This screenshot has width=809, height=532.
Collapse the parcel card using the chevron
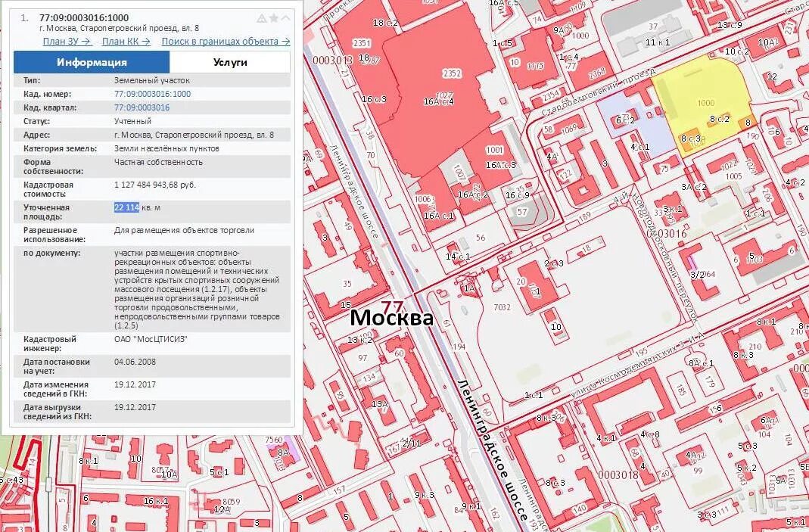[x=285, y=18]
